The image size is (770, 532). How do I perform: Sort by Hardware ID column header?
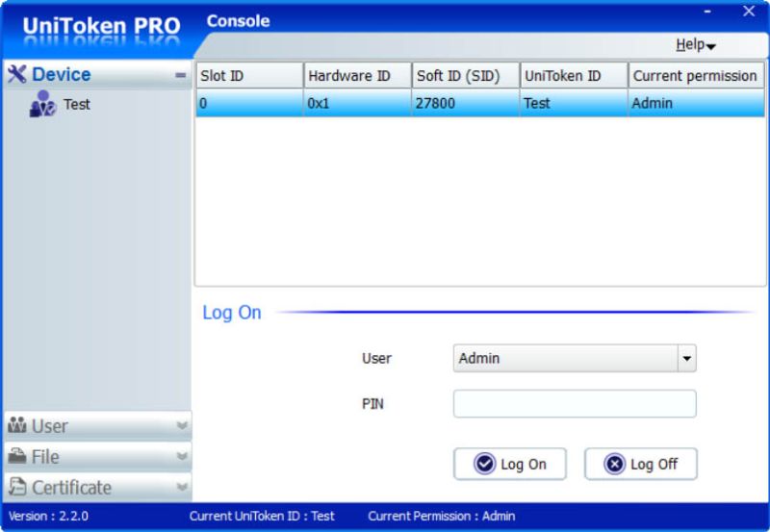[357, 76]
